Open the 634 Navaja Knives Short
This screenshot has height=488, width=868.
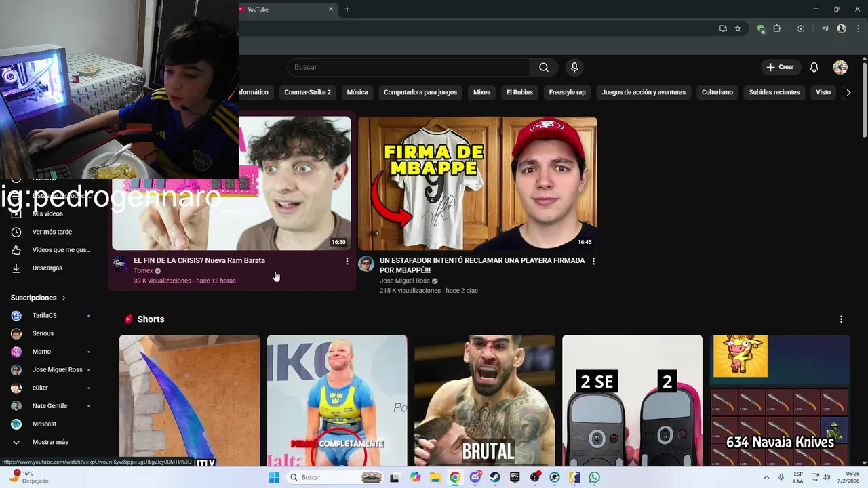(x=780, y=401)
